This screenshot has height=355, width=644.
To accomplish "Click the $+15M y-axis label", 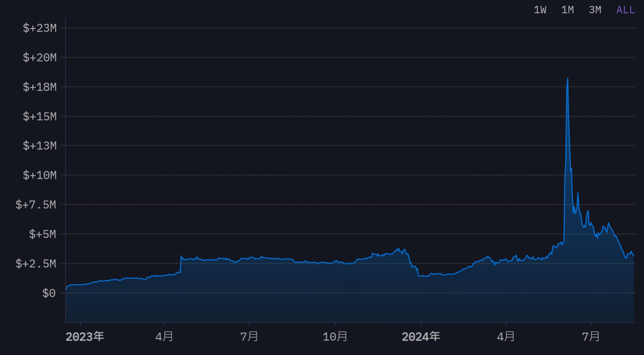I will [x=40, y=117].
